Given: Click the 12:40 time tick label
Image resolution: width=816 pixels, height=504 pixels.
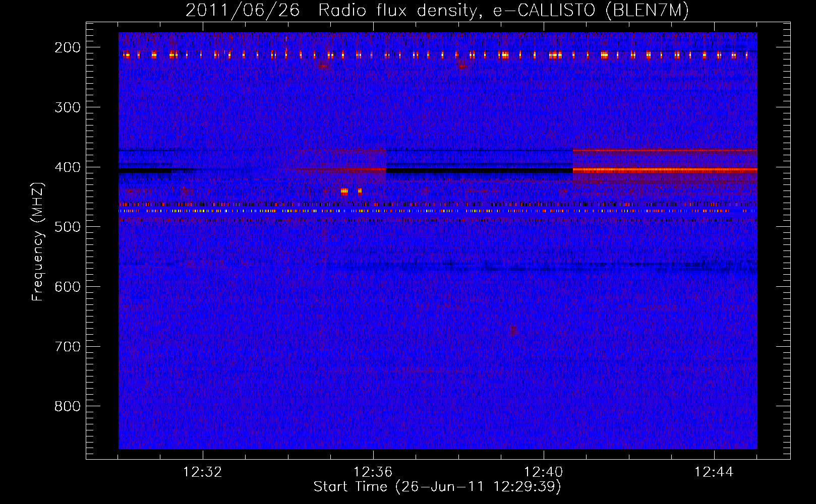Looking at the screenshot, I should (x=544, y=472).
